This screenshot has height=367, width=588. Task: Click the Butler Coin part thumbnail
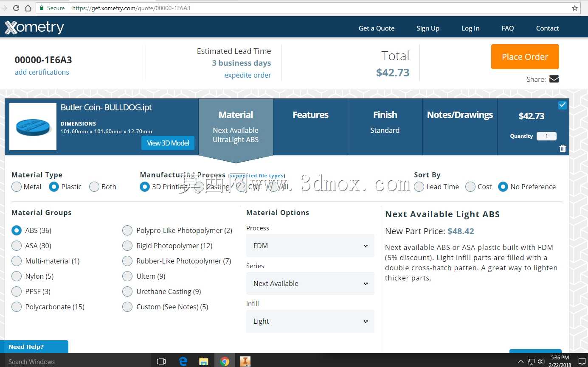[x=33, y=126]
